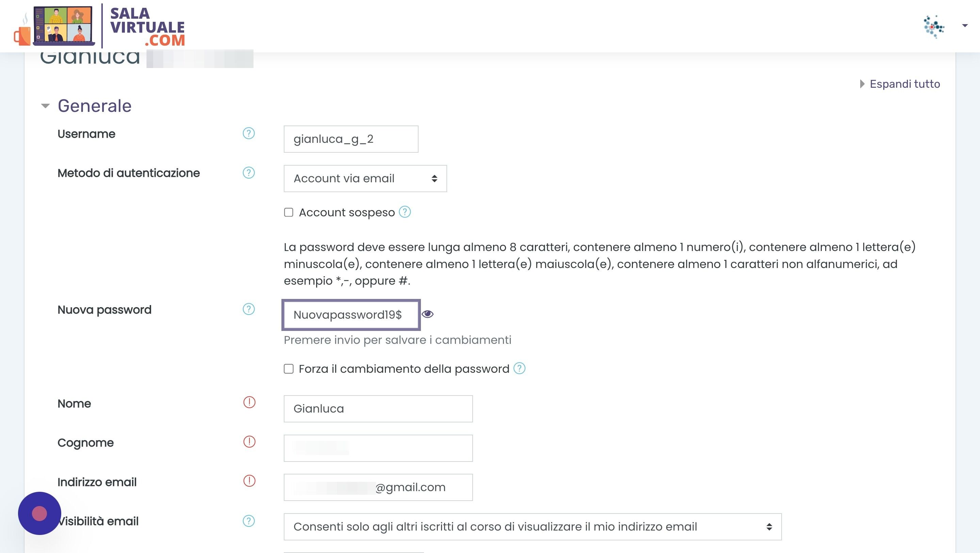Open the user menu arrow at top right

[964, 26]
